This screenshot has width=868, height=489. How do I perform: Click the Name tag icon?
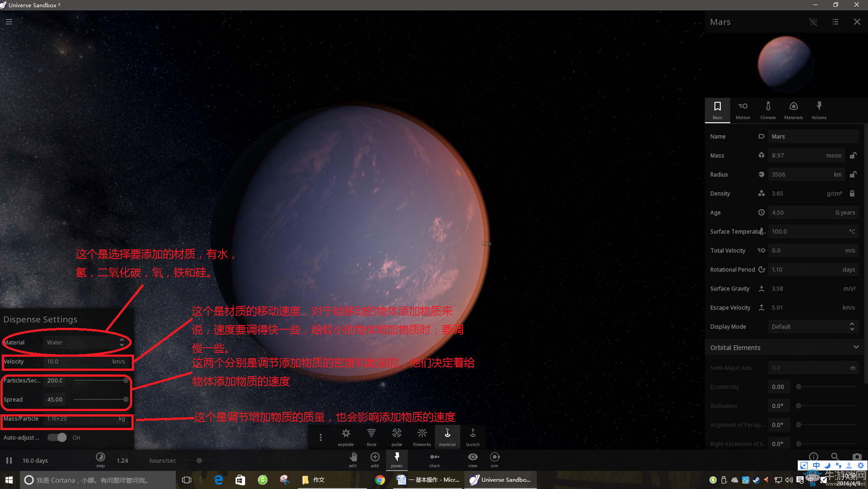point(761,136)
